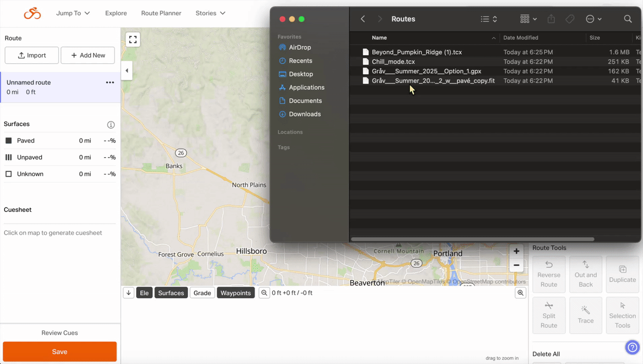Search in the Finder window
This screenshot has height=364, width=643.
point(628,19)
